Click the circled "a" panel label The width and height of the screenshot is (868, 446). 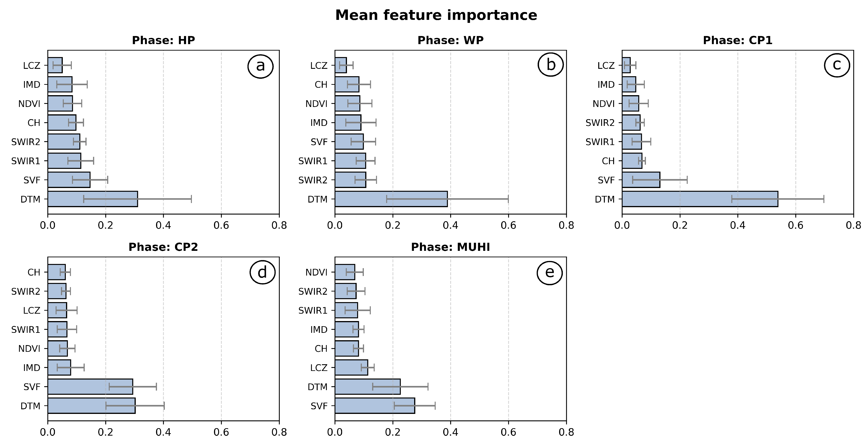point(260,65)
